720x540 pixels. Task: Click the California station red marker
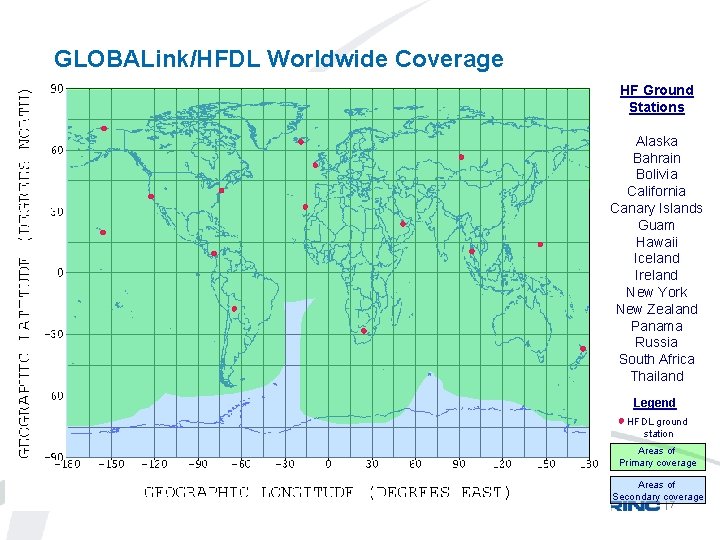[151, 197]
